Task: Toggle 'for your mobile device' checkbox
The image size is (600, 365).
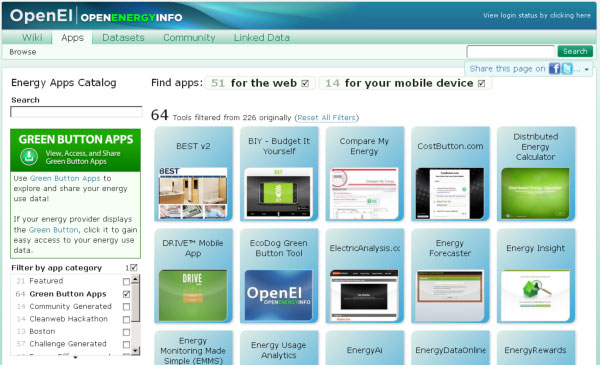Action: pos(482,83)
